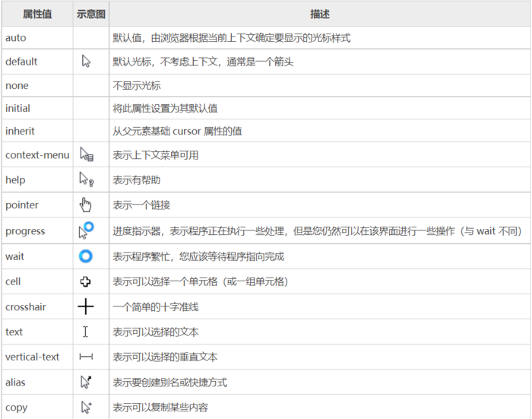Image resolution: width=532 pixels, height=419 pixels.
Task: Click description '默认值，由浏览器根据当前上下文确定要显示的光标样式'
Action: [231, 38]
